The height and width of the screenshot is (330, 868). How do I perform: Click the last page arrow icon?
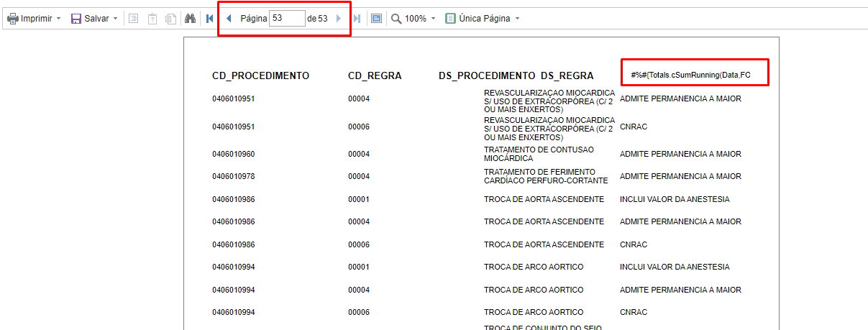coord(357,19)
